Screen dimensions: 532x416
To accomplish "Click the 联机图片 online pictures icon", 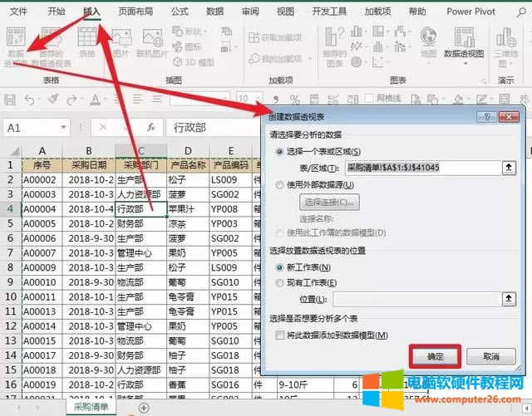I will pyautogui.click(x=150, y=43).
